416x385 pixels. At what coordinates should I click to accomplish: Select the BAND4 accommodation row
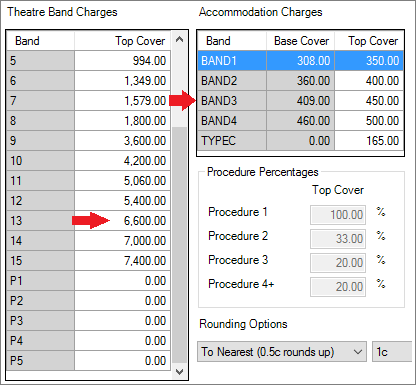[x=300, y=121]
